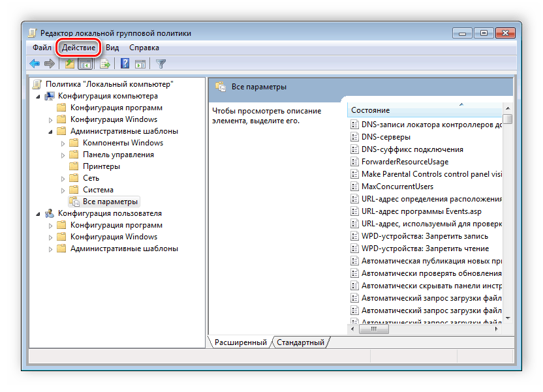Click the Политика "Локальный компьютер" root icon
This screenshot has height=392, width=543.
pos(37,84)
